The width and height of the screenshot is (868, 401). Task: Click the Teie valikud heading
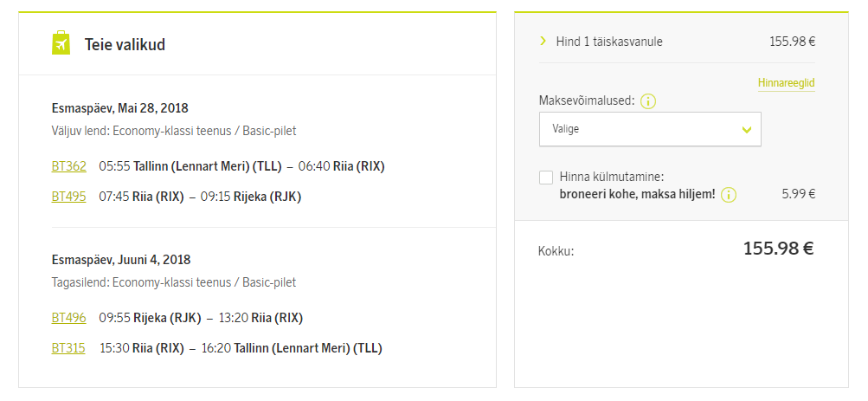[x=125, y=44]
